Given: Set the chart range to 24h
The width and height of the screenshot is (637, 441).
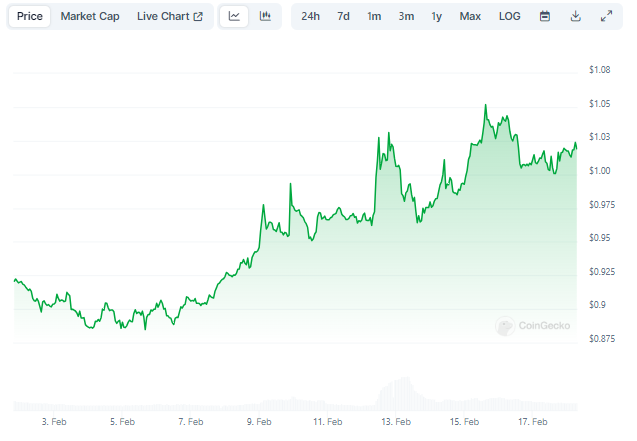Looking at the screenshot, I should (310, 16).
